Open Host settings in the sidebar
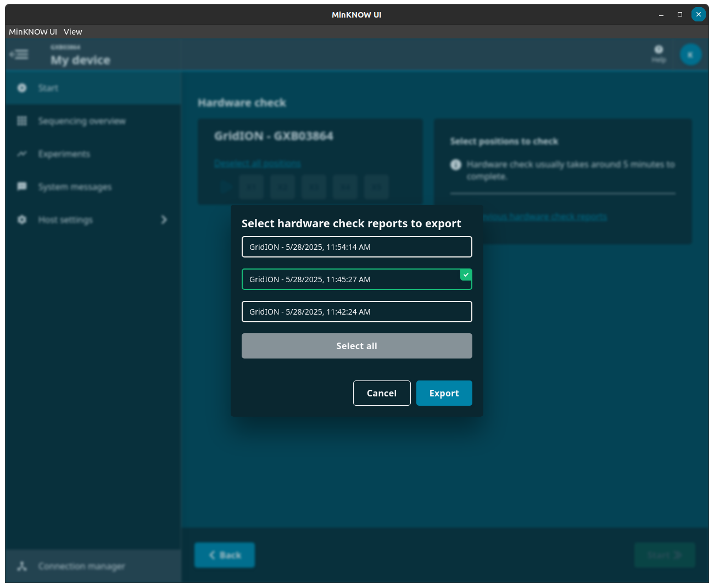The width and height of the screenshot is (714, 588). [93, 220]
